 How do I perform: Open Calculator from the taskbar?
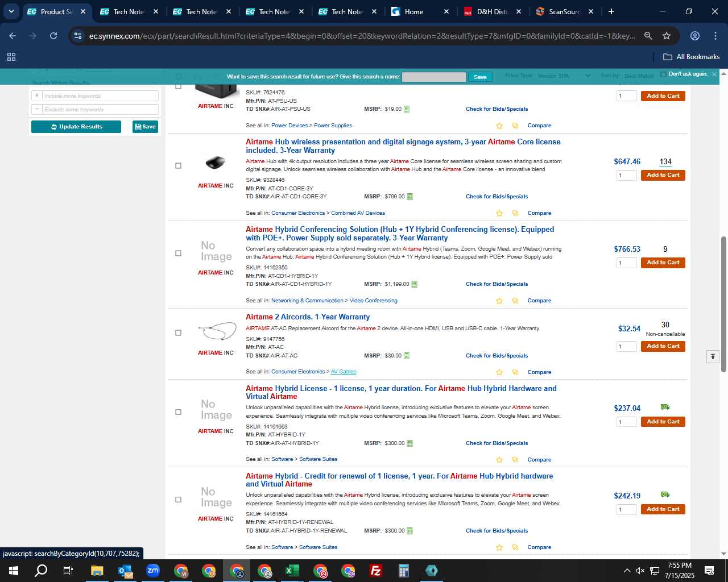(403, 571)
